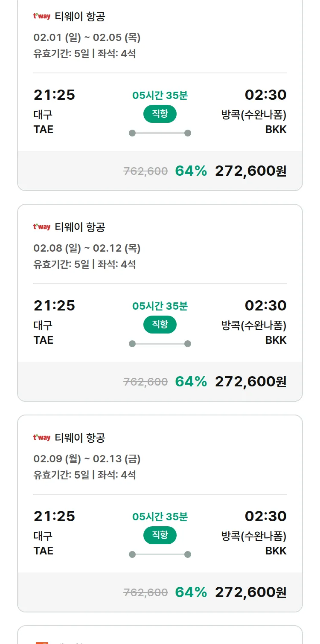The height and width of the screenshot is (644, 320).
Task: Click 직항 badge on 02.01 flight
Action: [x=160, y=114]
